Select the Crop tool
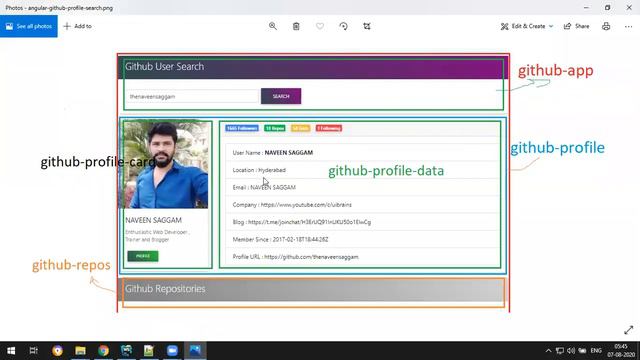The image size is (640, 360). (x=367, y=26)
